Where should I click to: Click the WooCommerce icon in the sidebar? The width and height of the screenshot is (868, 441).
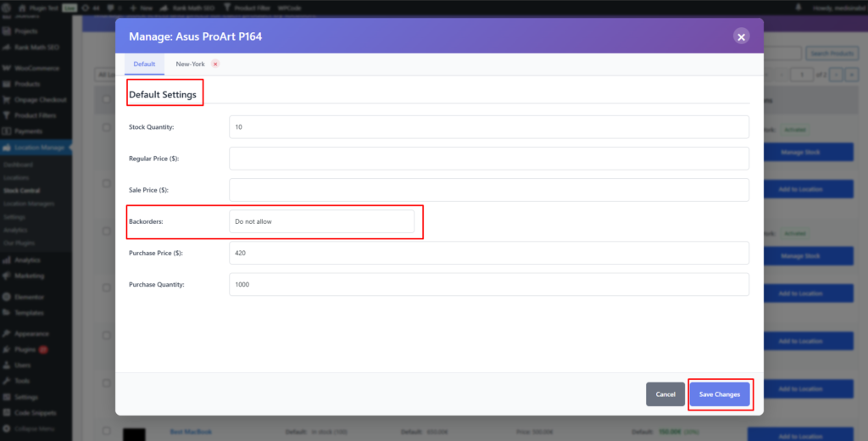(x=7, y=69)
